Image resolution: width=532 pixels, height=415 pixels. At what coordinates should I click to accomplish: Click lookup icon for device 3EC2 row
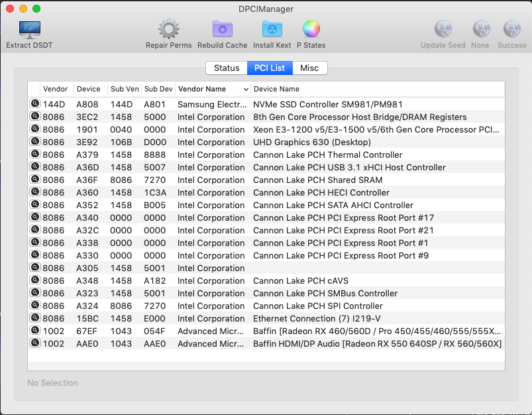point(35,116)
